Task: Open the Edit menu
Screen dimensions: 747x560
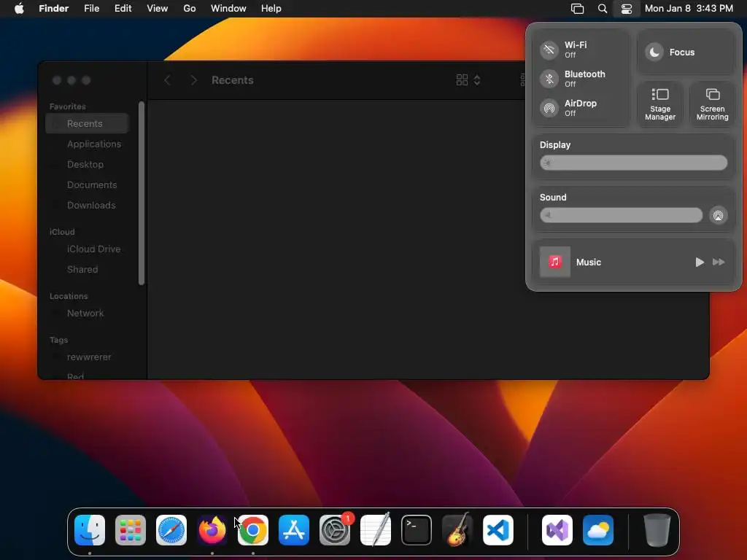Action: [123, 9]
